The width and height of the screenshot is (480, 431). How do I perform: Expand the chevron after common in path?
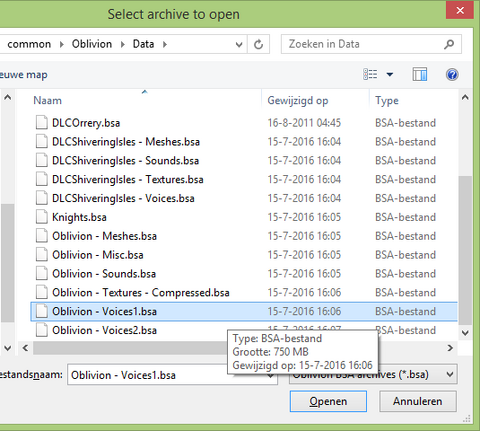click(61, 44)
